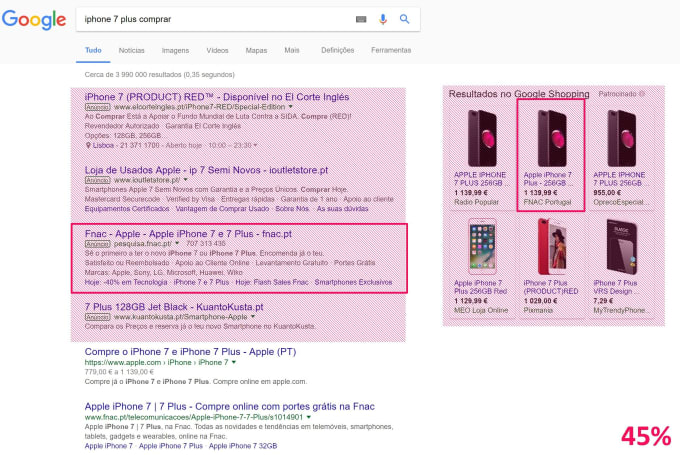This screenshot has width=680, height=455.
Task: Open OprecoEspecial 955,00 € product image
Action: coord(621,138)
